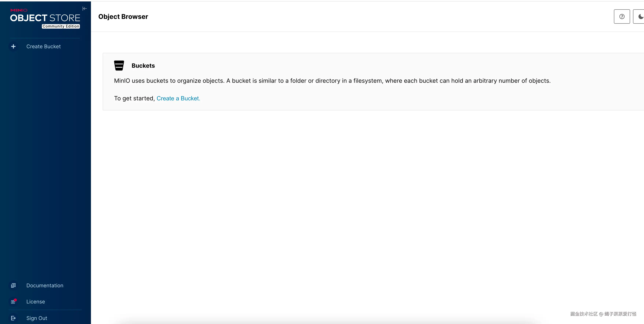Image resolution: width=644 pixels, height=324 pixels.
Task: Follow the Create a Bucket link
Action: point(178,98)
